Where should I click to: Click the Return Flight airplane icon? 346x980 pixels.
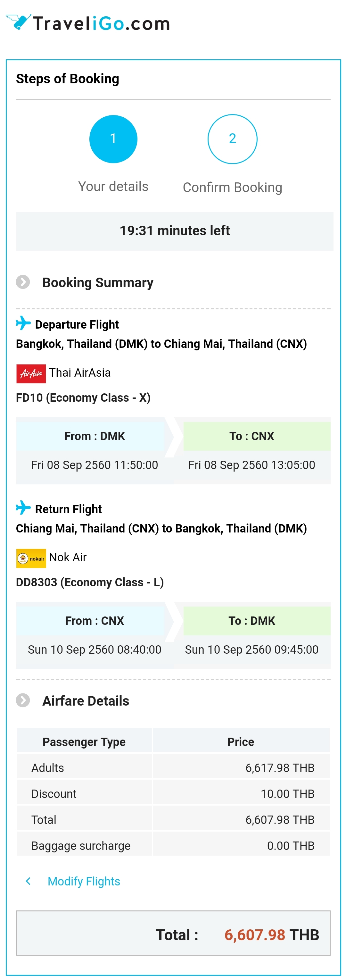(x=23, y=507)
